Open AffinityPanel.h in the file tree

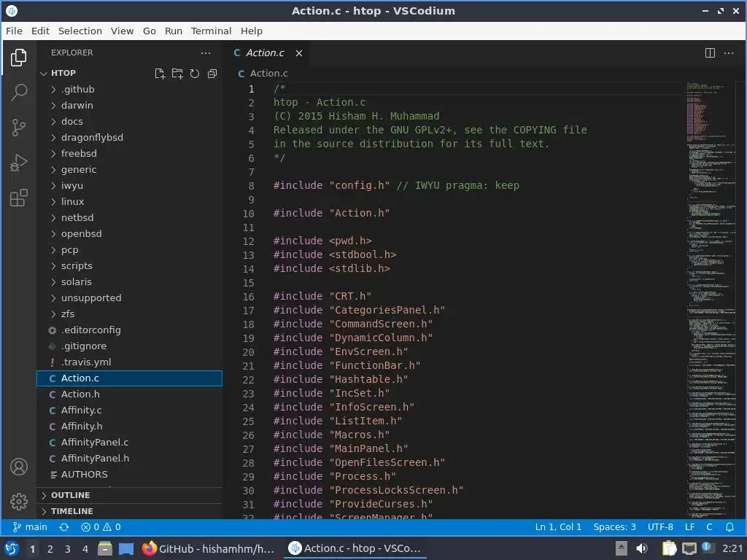tap(129, 459)
